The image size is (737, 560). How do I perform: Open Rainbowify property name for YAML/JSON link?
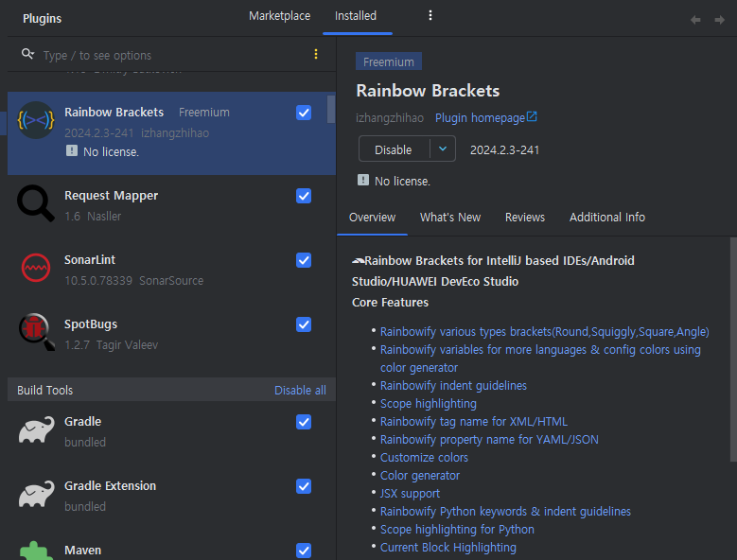coord(489,439)
